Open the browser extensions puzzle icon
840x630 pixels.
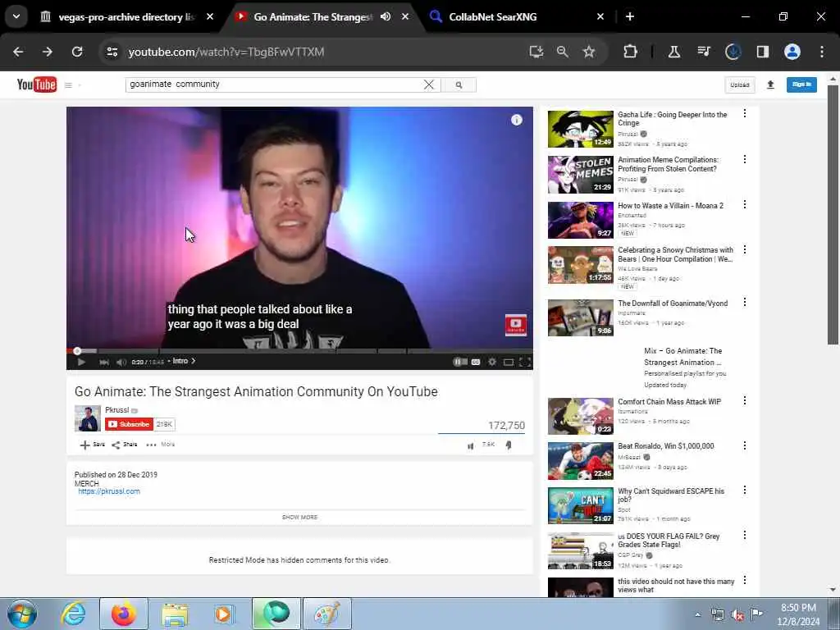point(631,52)
